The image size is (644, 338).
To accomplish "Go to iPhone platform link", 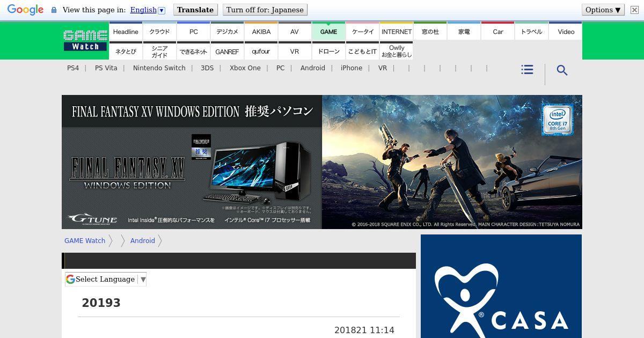I will pos(352,68).
